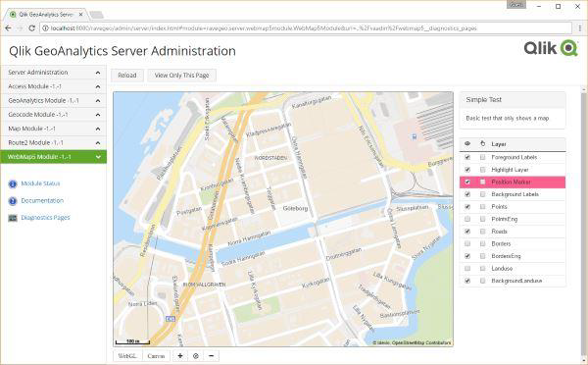Click the eye visibility column header icon
Image resolution: width=588 pixels, height=365 pixels.
[467, 144]
